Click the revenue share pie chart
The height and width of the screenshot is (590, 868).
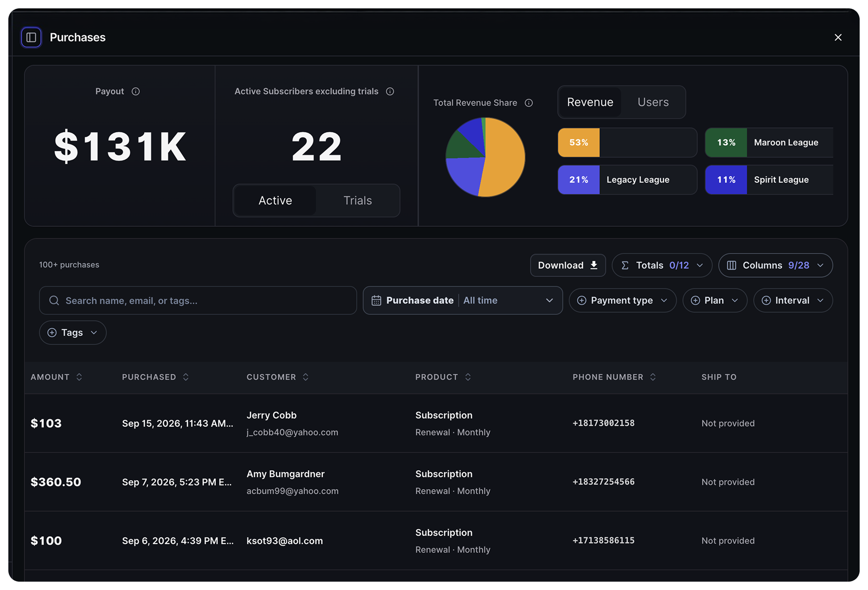(x=485, y=157)
